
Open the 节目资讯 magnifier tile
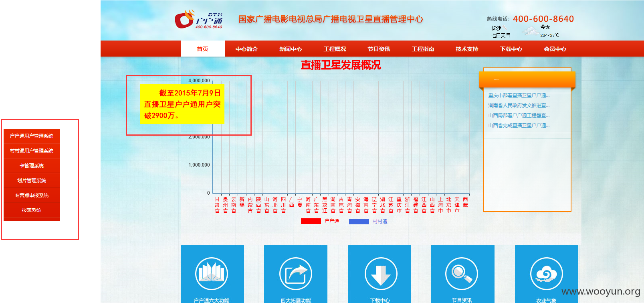463,274
